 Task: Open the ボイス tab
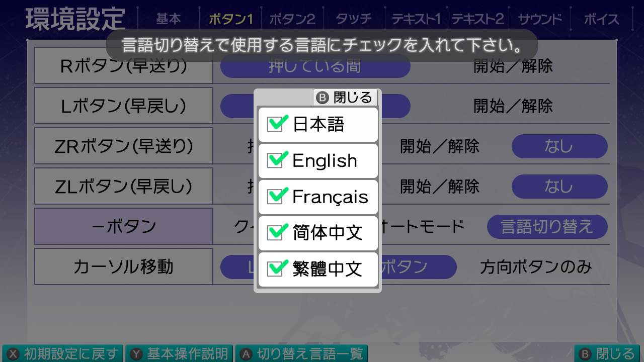pos(601,19)
